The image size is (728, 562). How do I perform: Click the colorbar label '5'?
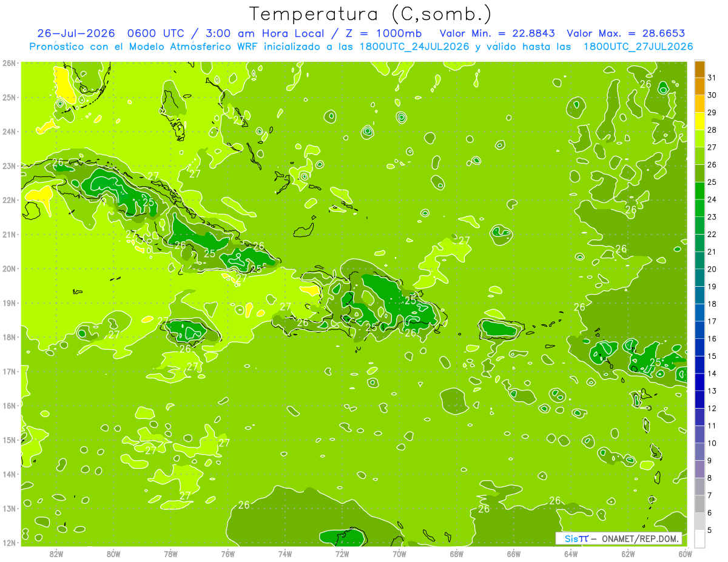tap(710, 530)
